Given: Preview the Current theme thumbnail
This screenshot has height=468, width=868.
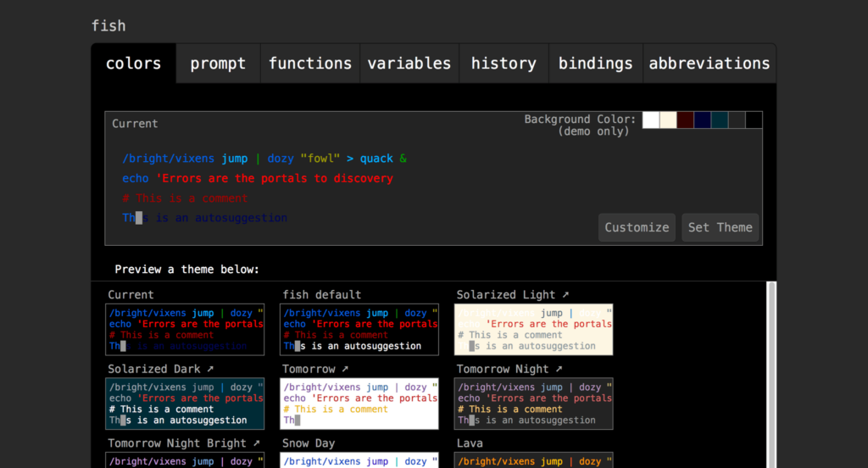Looking at the screenshot, I should click(x=185, y=330).
